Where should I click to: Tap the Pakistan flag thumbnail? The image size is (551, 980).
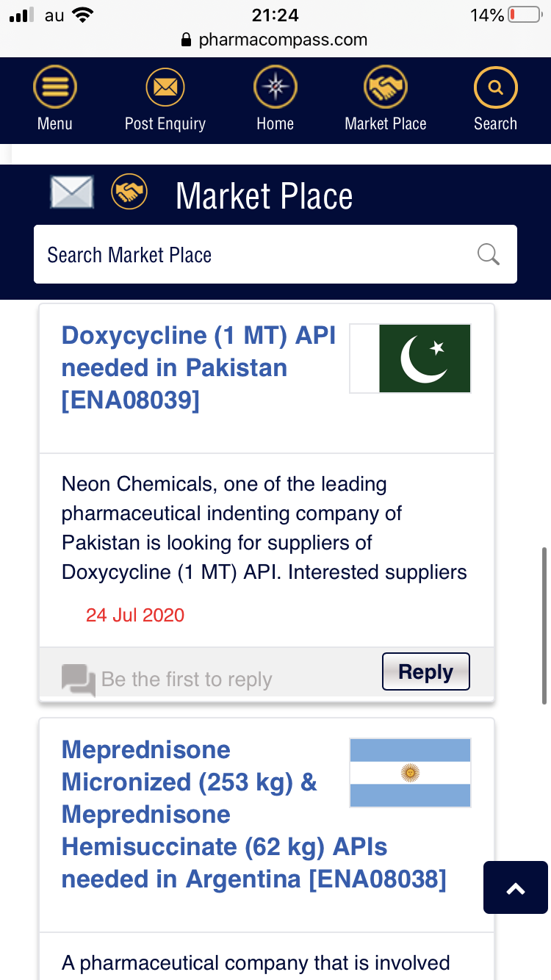click(410, 359)
